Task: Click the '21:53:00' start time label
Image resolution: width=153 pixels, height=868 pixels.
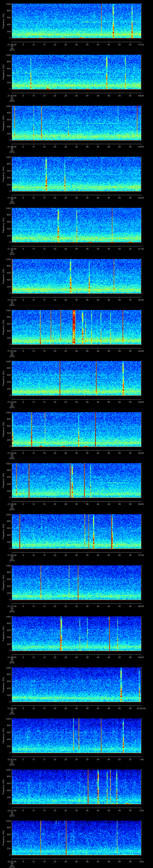Action: 12,402
